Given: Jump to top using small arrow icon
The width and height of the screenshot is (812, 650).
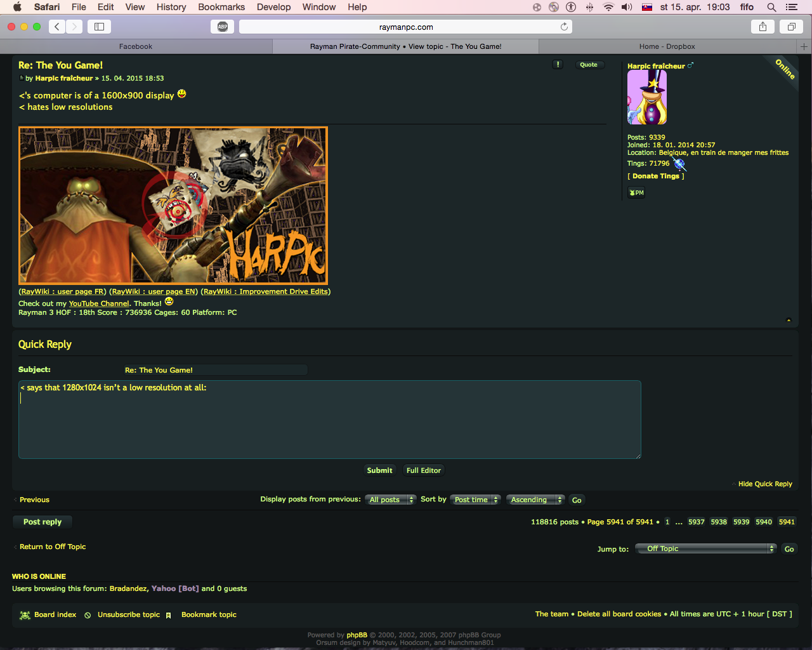Looking at the screenshot, I should (789, 320).
